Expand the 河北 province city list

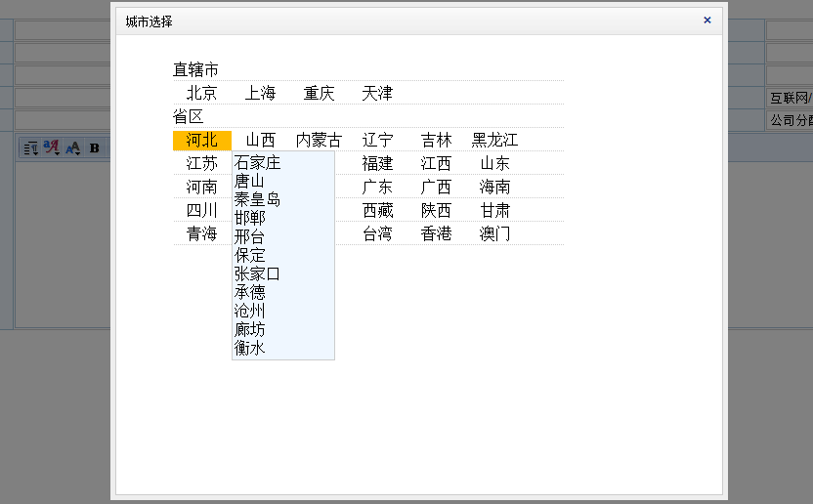tap(202, 141)
